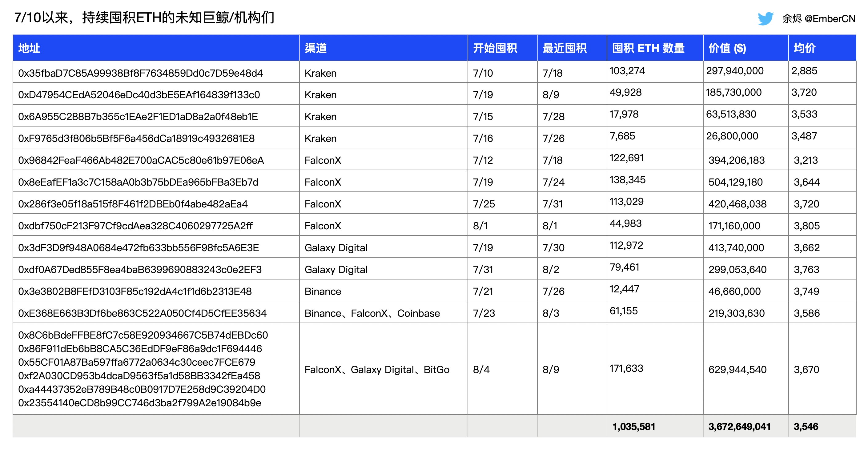Select address starting with 0x8C6bBdeFFBE8
Viewport: 868px width, 450px height.
click(x=143, y=335)
